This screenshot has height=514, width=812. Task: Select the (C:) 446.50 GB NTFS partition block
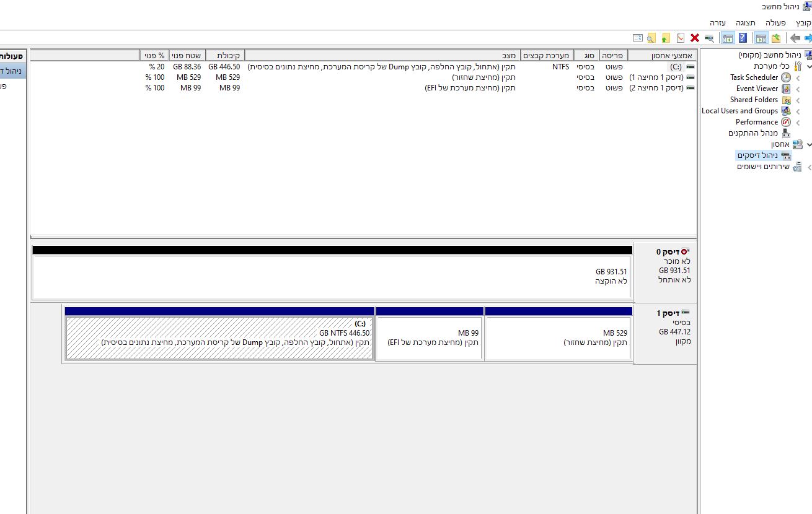click(219, 338)
